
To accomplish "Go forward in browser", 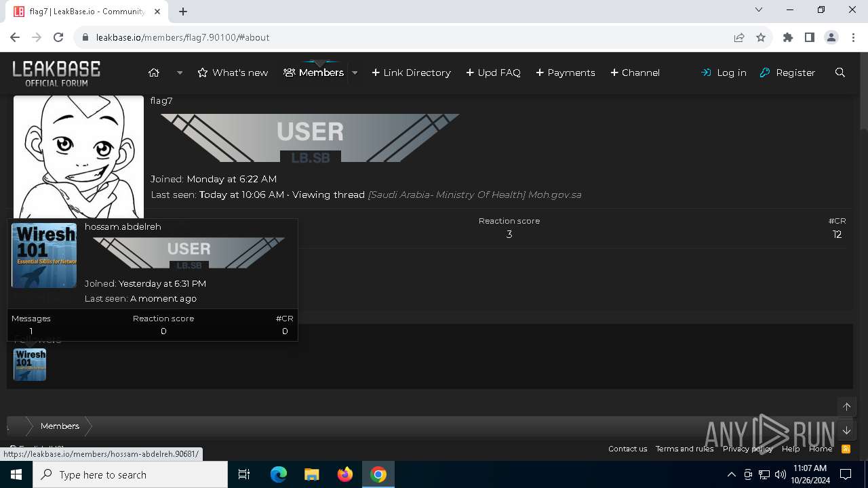I will (x=37, y=37).
